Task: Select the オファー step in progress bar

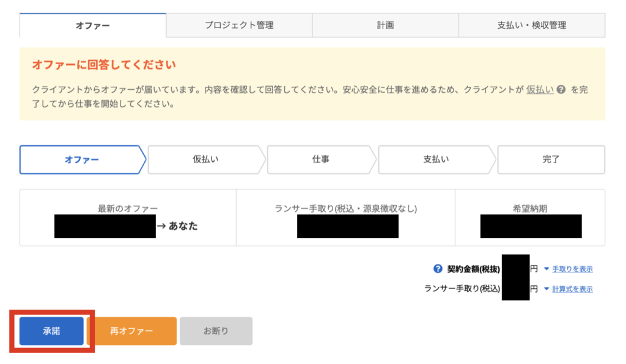Action: click(83, 159)
